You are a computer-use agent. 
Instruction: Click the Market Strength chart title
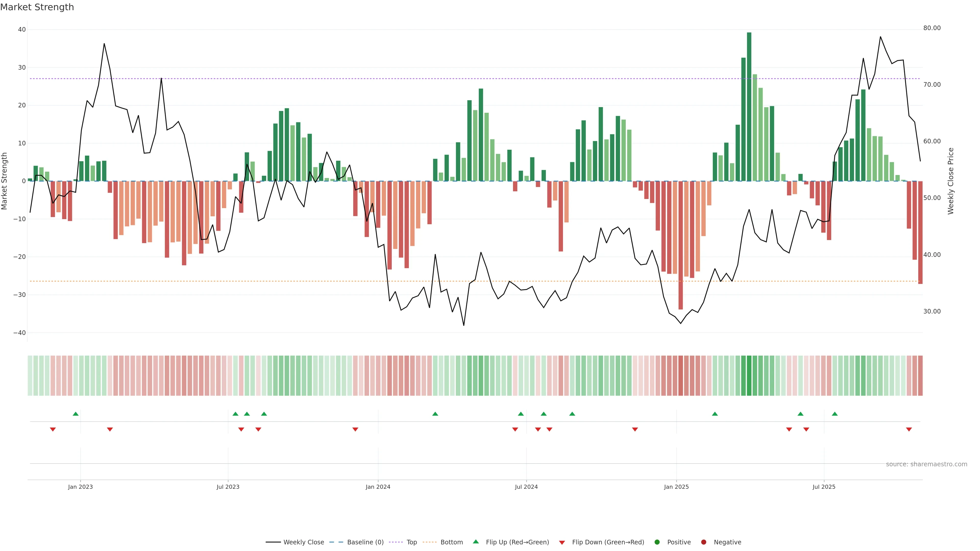tap(37, 7)
